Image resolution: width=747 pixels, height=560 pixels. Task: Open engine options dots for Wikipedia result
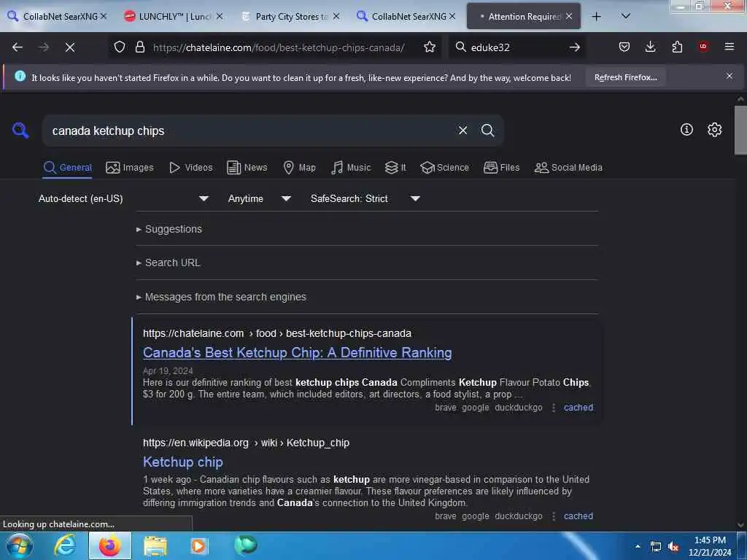[x=553, y=516]
